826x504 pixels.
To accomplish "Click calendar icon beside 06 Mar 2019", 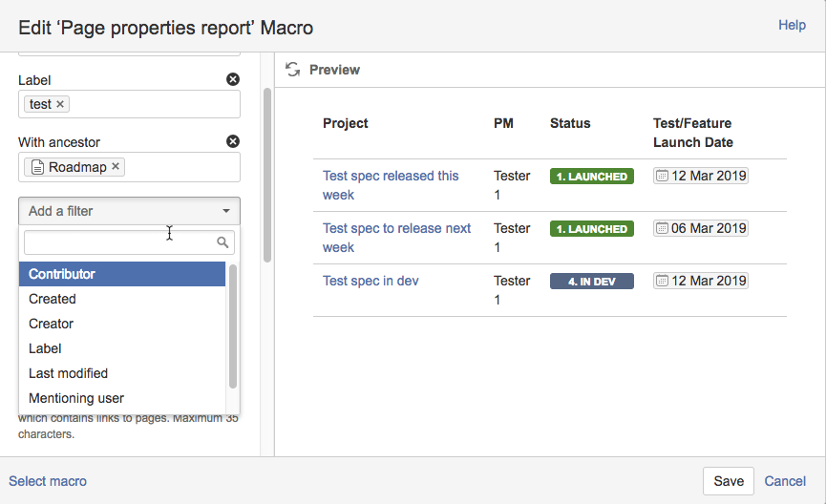I will click(x=662, y=228).
